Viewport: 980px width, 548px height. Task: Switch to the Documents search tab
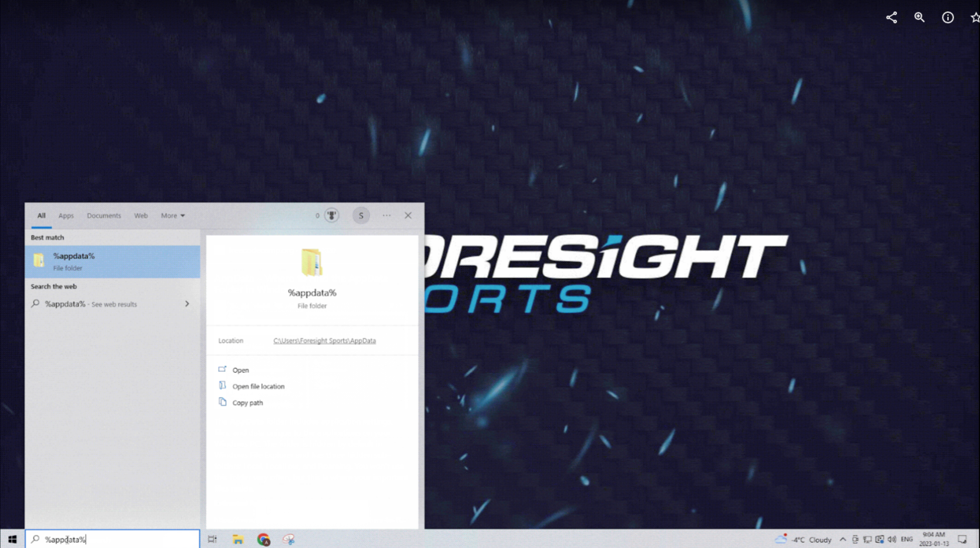[x=104, y=216]
